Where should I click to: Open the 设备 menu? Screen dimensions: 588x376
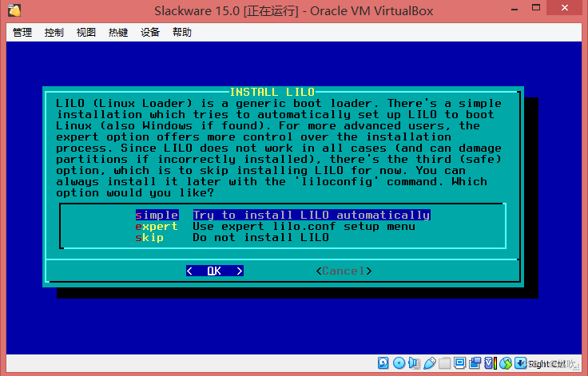point(150,32)
